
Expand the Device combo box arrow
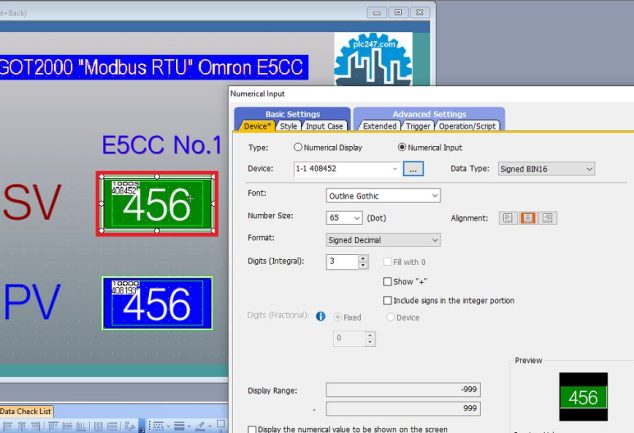395,169
